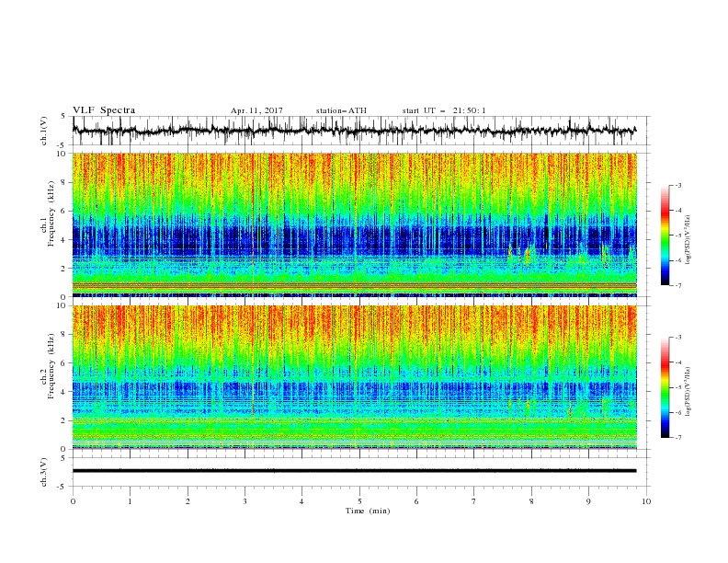
Task: Click the time axis end label "10"
Action: 646,501
